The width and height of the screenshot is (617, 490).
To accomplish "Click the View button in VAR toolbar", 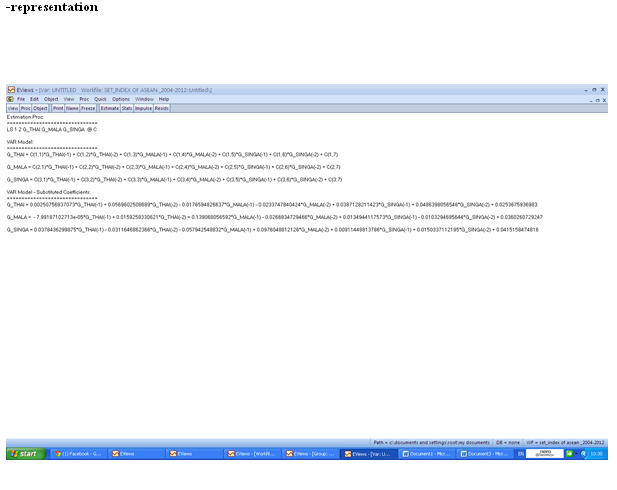I will (13, 108).
